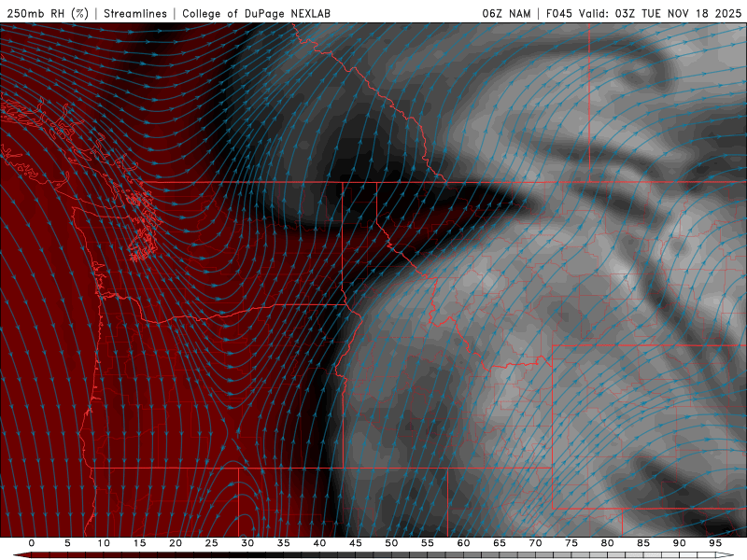747x560 pixels.
Task: Click the color scale label '35'
Action: click(x=284, y=543)
